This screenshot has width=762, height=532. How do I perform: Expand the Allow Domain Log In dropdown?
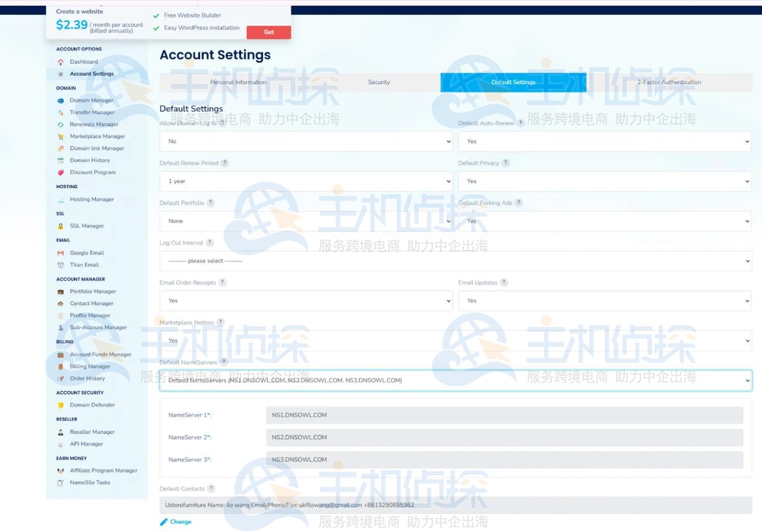pos(306,141)
